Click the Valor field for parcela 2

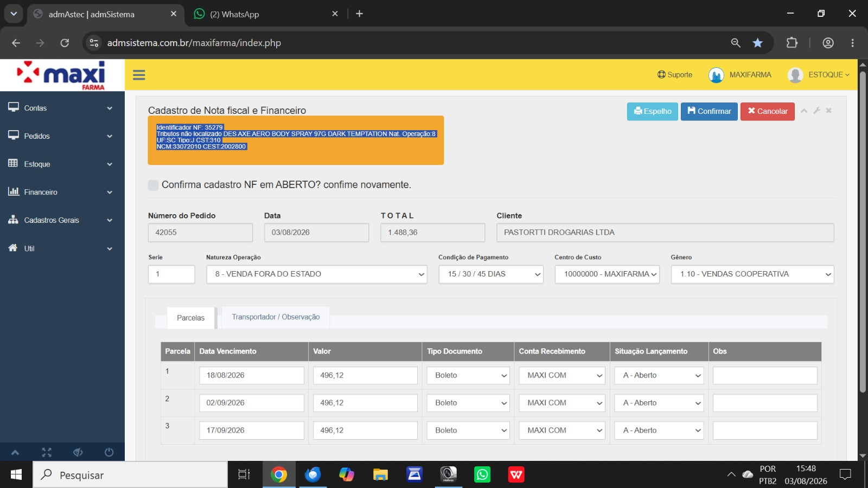click(365, 403)
